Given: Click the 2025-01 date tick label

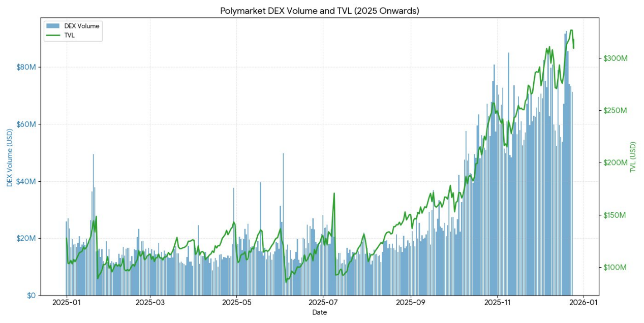Looking at the screenshot, I should (x=67, y=304).
